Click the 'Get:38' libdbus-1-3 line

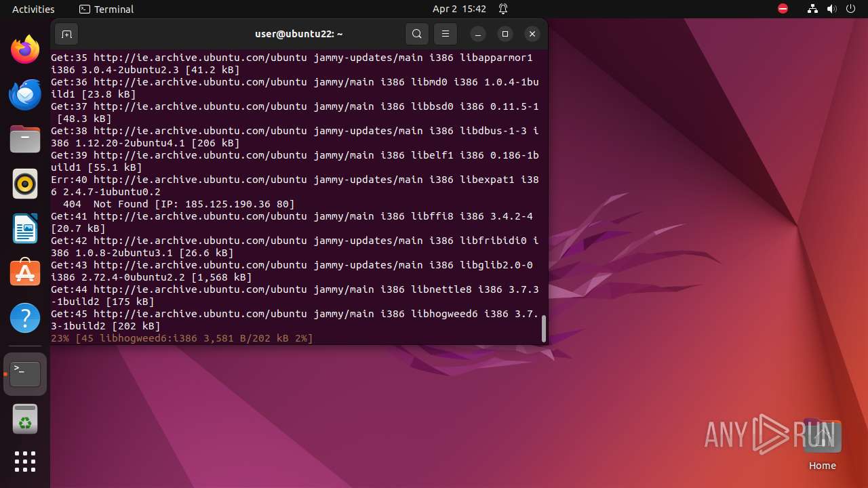coord(295,137)
